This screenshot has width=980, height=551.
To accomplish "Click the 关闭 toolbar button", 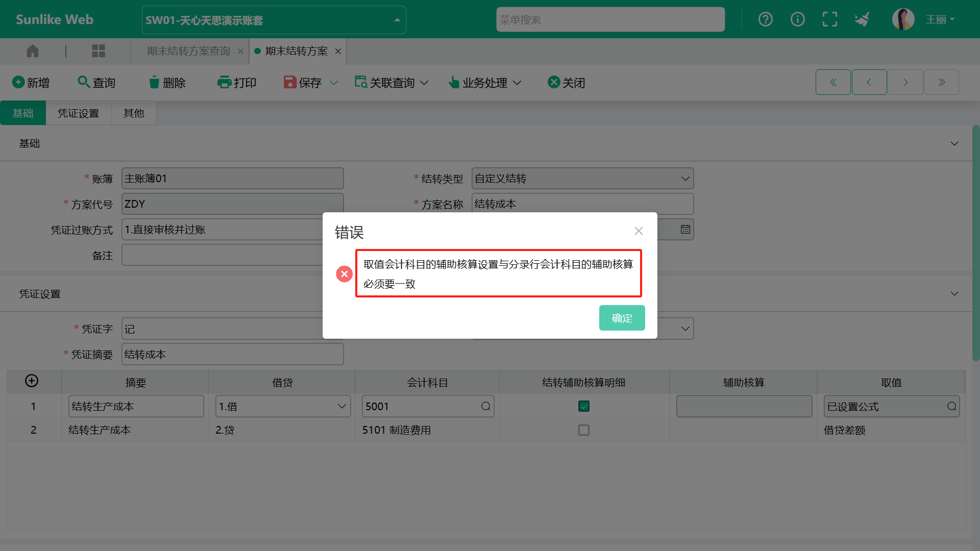I will tap(566, 83).
